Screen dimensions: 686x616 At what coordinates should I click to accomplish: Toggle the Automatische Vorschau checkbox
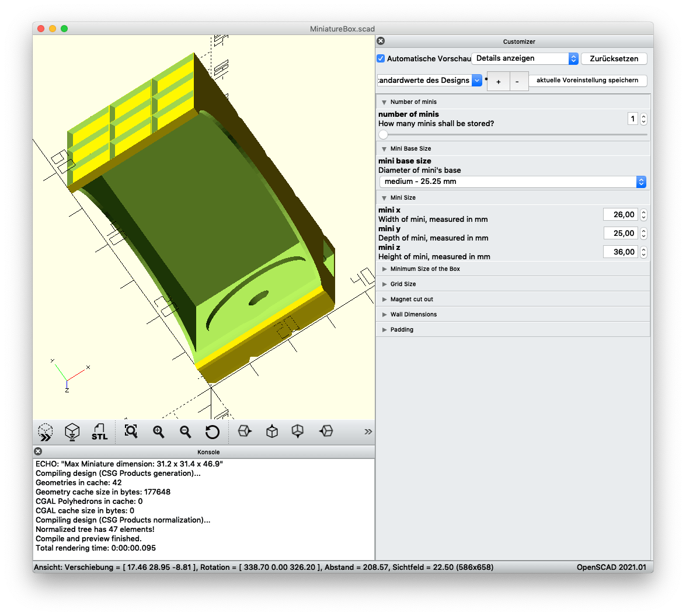[381, 58]
